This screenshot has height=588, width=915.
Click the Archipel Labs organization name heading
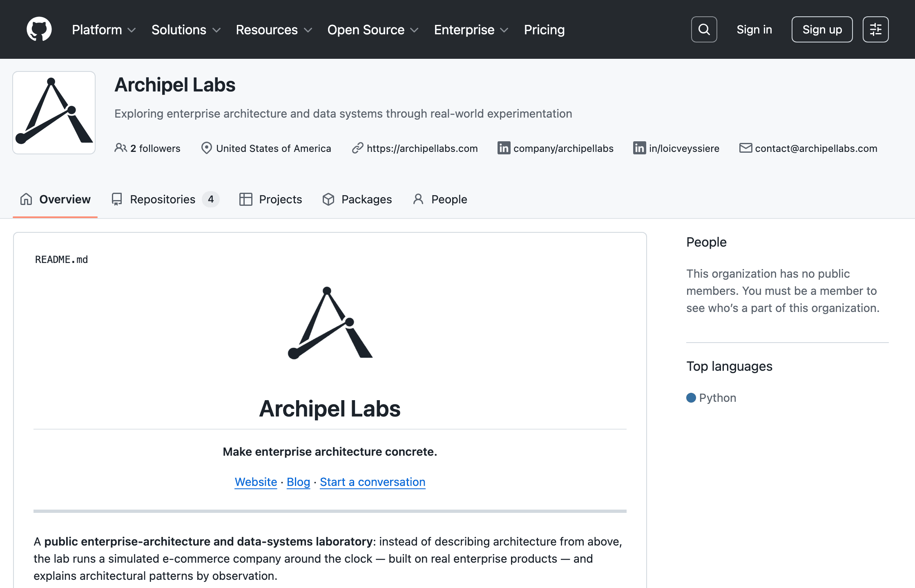[175, 85]
